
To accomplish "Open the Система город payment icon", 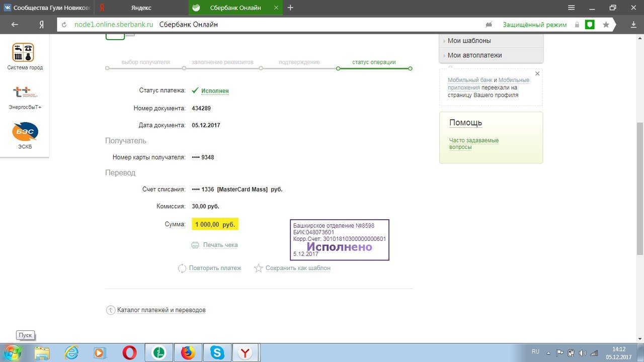I will 23,52.
